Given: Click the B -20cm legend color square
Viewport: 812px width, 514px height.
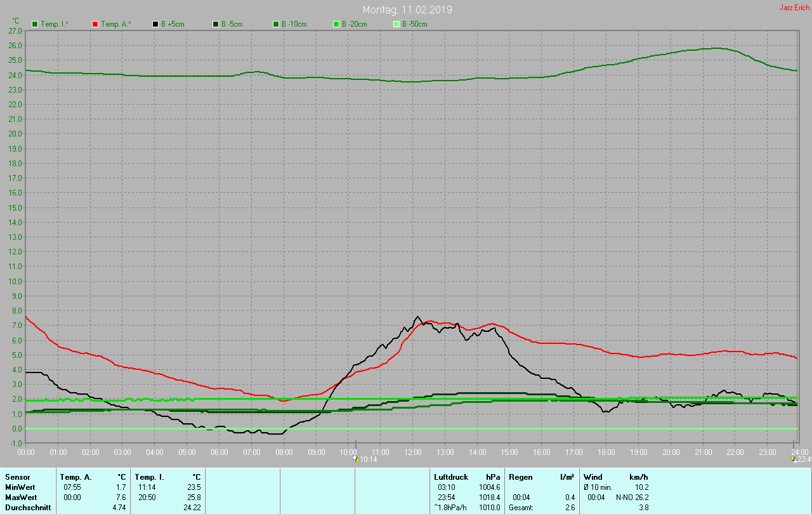Looking at the screenshot, I should [336, 24].
